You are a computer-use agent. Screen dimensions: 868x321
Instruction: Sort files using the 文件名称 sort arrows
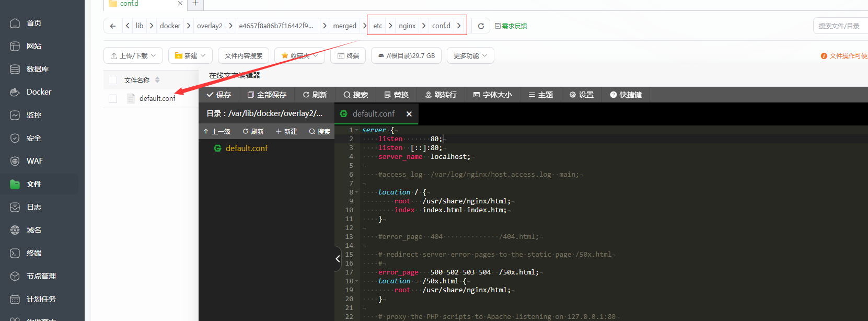pyautogui.click(x=157, y=80)
